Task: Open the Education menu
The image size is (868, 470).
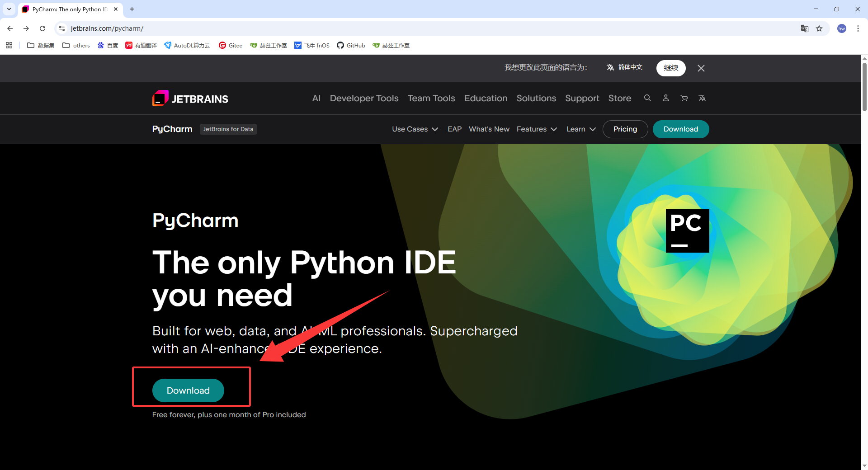Action: [486, 98]
